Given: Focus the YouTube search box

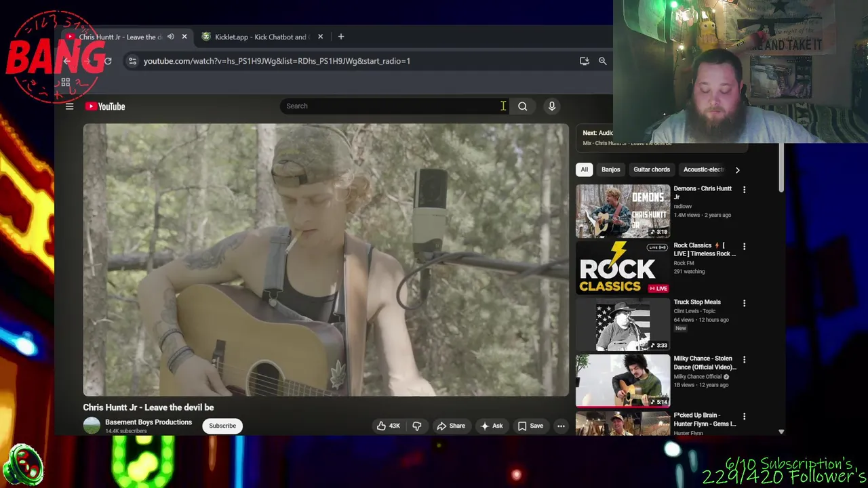Looking at the screenshot, I should coord(393,106).
